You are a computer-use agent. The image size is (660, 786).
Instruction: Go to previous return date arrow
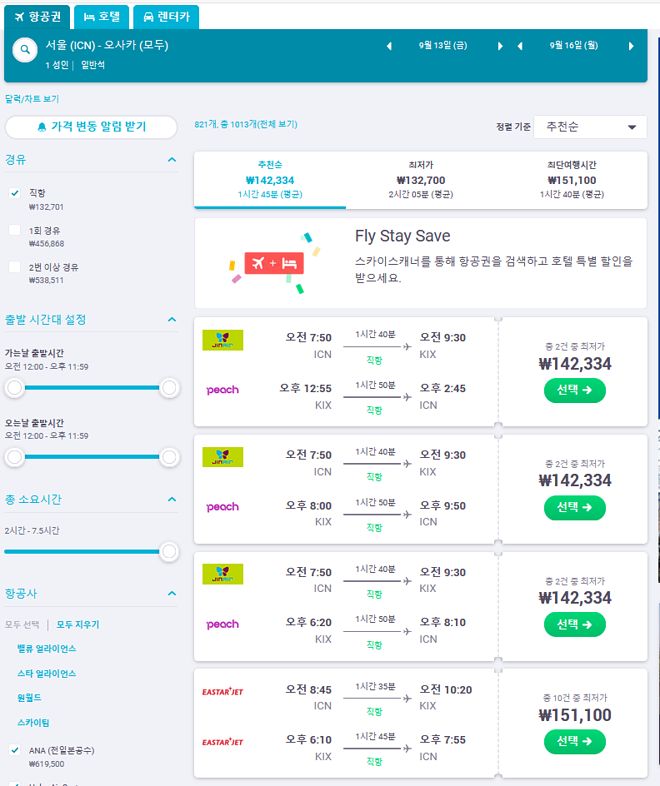coord(520,46)
